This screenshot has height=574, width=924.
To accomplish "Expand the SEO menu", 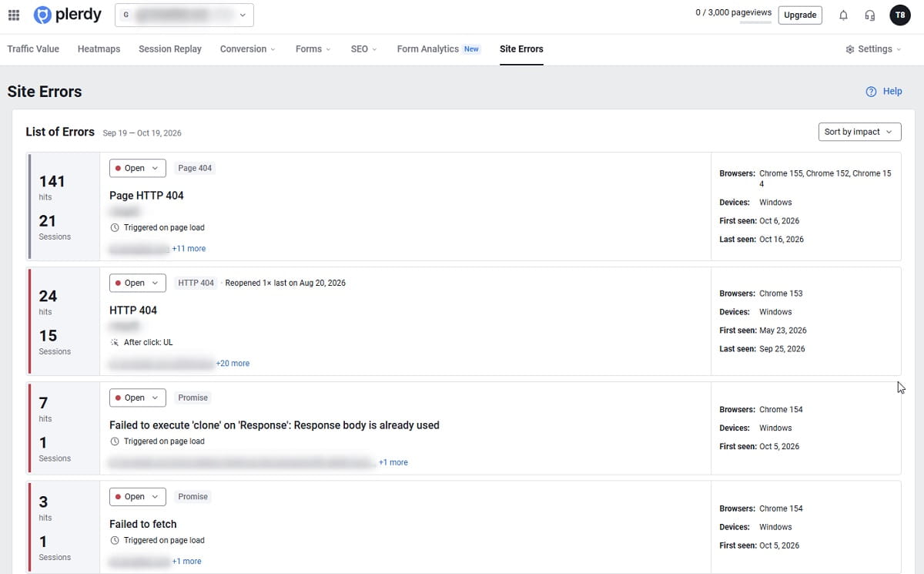I will pos(364,49).
